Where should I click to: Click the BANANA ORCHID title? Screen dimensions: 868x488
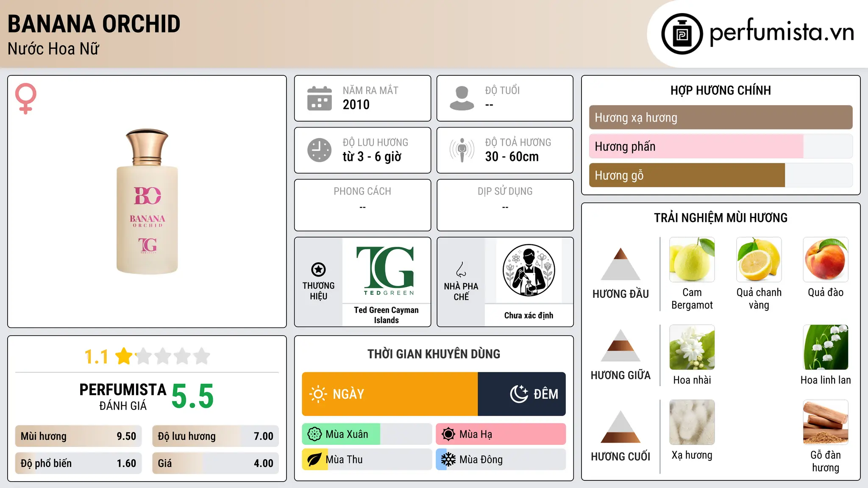(94, 24)
